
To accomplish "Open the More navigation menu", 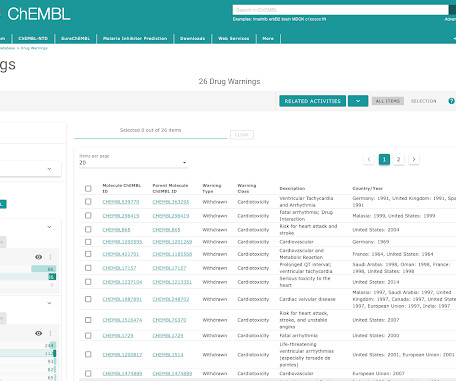I will pyautogui.click(x=268, y=39).
